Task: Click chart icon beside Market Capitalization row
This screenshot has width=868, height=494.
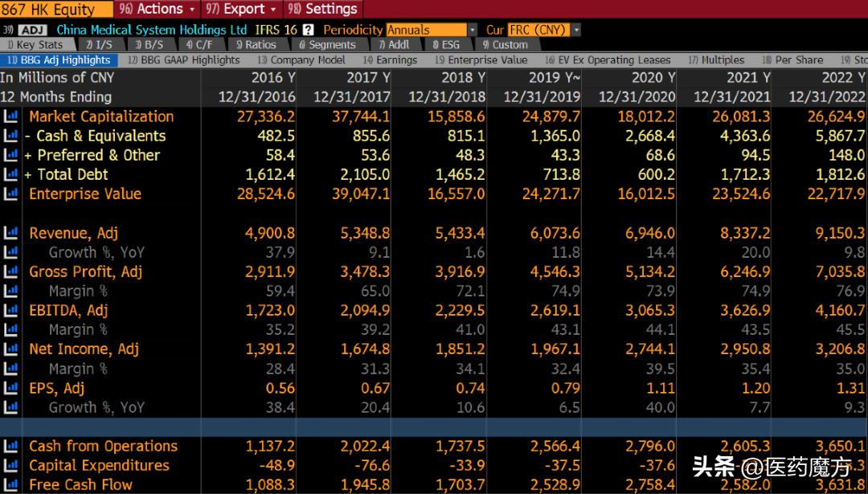Action: [x=10, y=116]
